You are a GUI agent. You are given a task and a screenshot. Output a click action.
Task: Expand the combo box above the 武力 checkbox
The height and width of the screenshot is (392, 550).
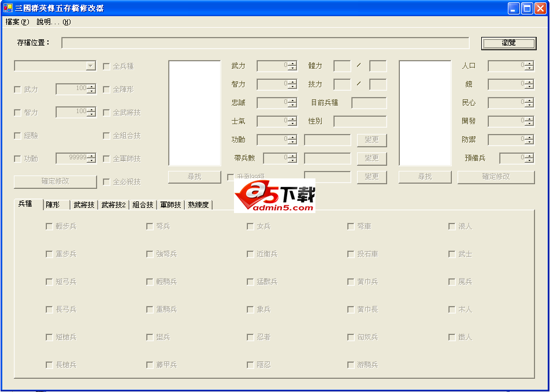(x=91, y=66)
